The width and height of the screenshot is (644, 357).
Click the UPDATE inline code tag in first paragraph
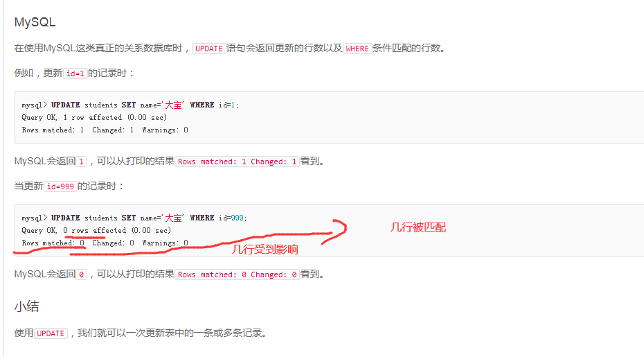tap(208, 49)
